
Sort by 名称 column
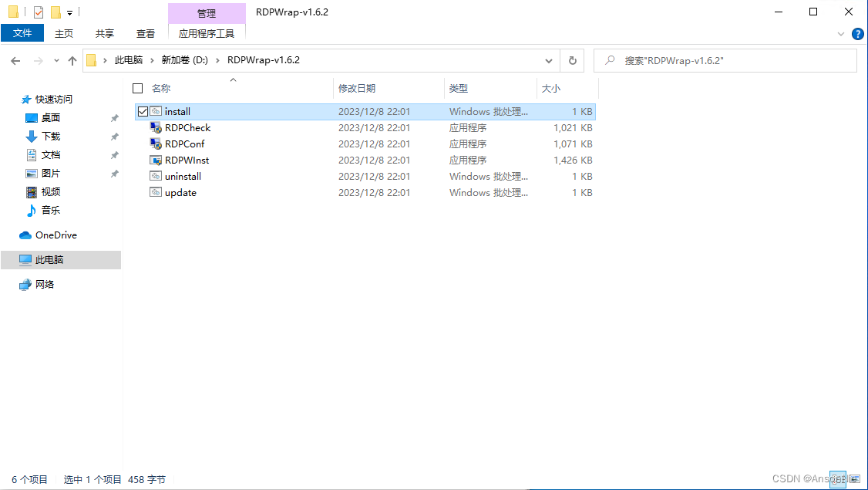[161, 88]
